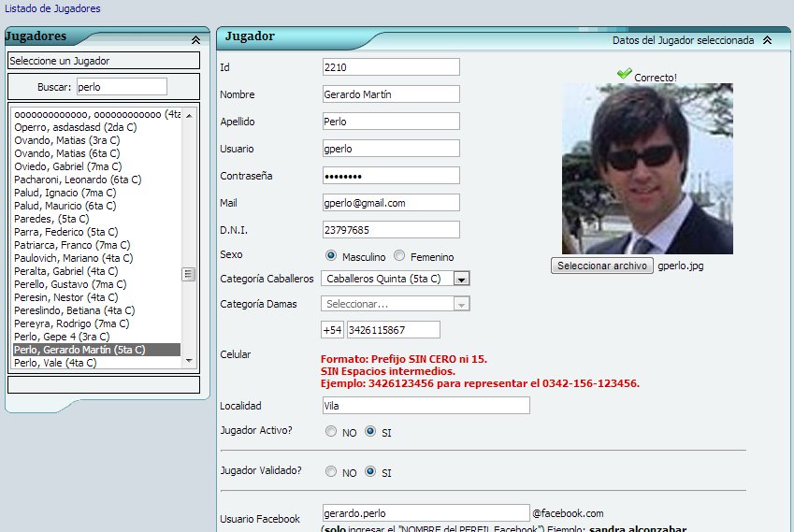Select the Femenino radio button
The width and height of the screenshot is (794, 532).
tap(400, 256)
